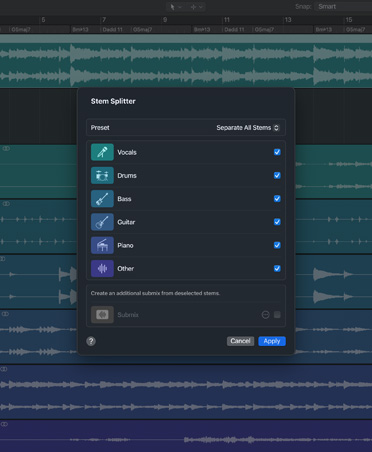
Task: Click the Other waveform icon
Action: 102,269
